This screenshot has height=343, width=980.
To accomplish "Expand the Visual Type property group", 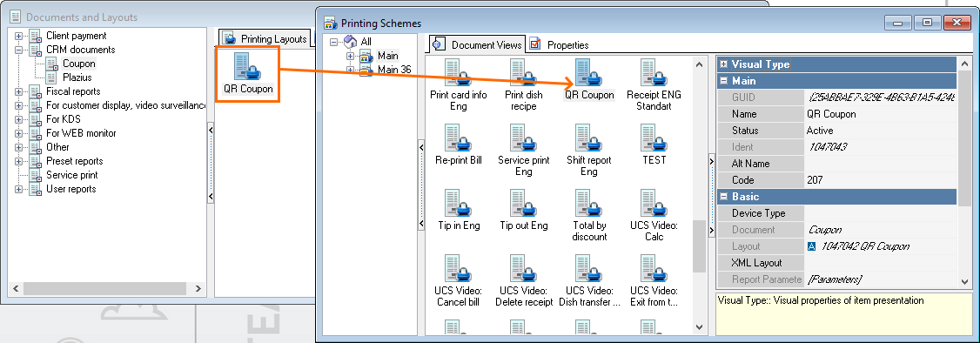I will [724, 64].
